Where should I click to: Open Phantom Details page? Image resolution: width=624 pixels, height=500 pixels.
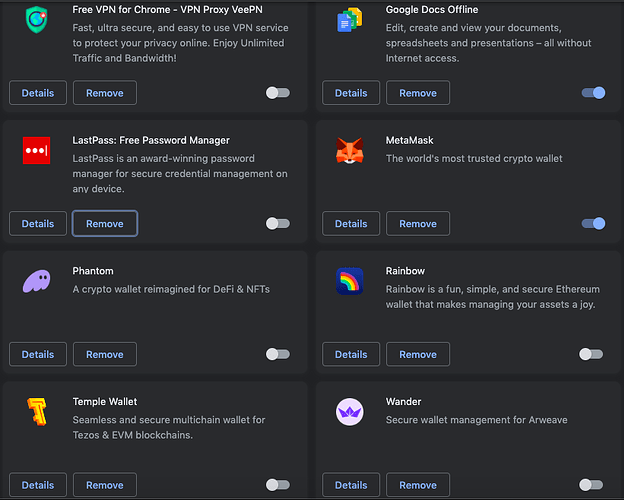point(38,354)
